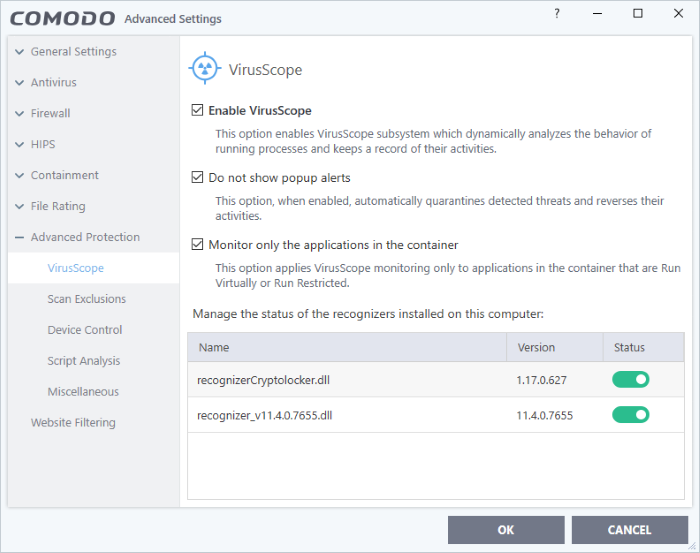Open Antivirus category

(54, 83)
